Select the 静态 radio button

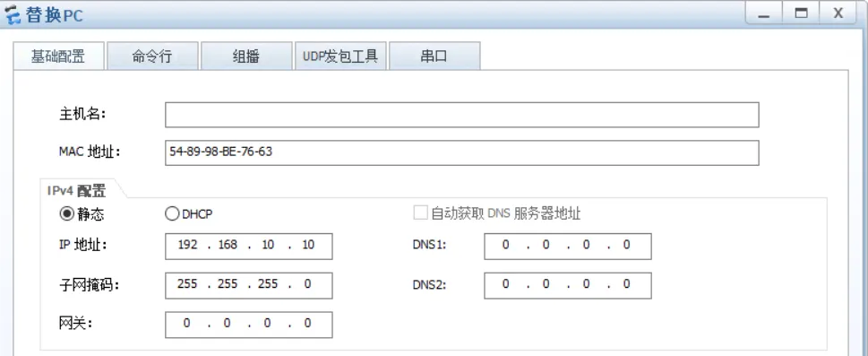(x=66, y=214)
